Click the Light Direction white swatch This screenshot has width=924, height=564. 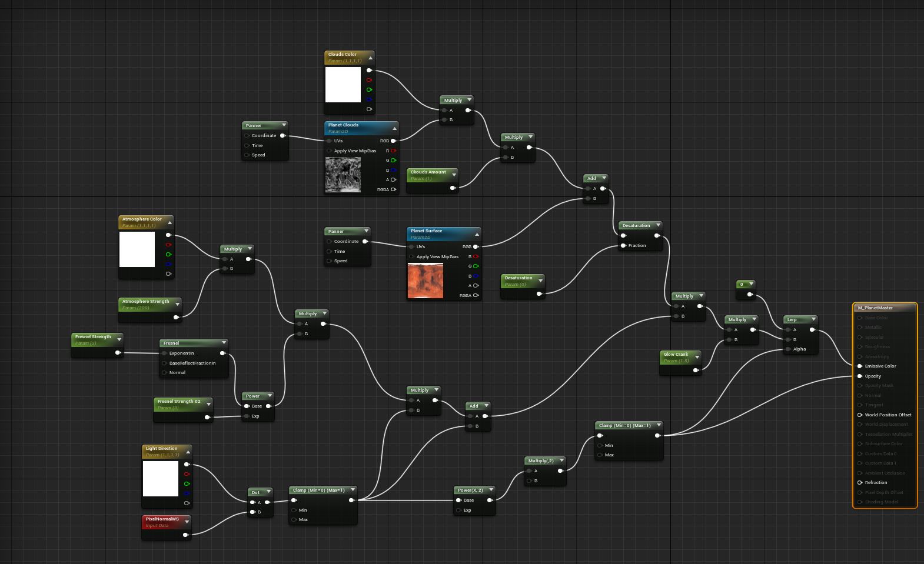click(161, 479)
